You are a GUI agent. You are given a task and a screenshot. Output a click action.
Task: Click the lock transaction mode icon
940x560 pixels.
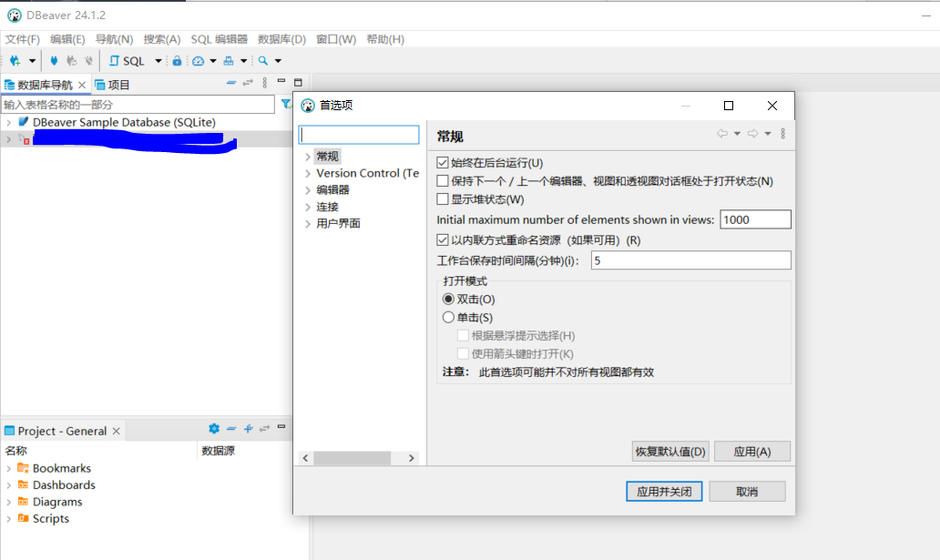(177, 61)
